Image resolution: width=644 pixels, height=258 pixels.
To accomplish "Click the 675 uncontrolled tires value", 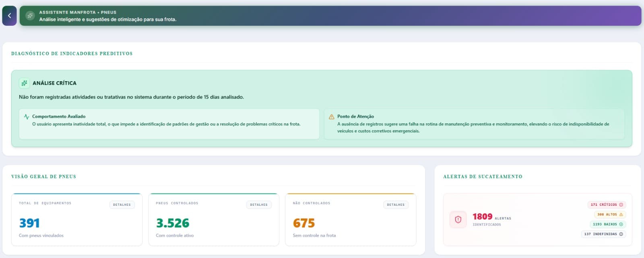I will click(304, 223).
